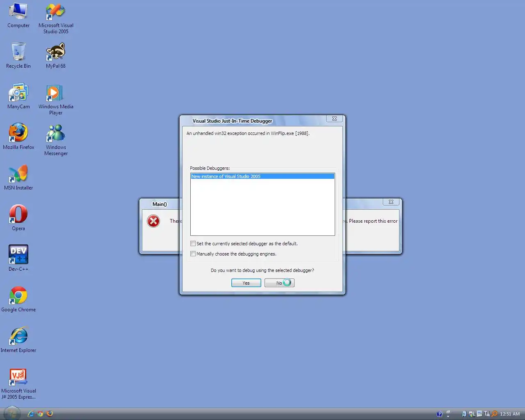Click the blue help question-mark tray icon

439,414
